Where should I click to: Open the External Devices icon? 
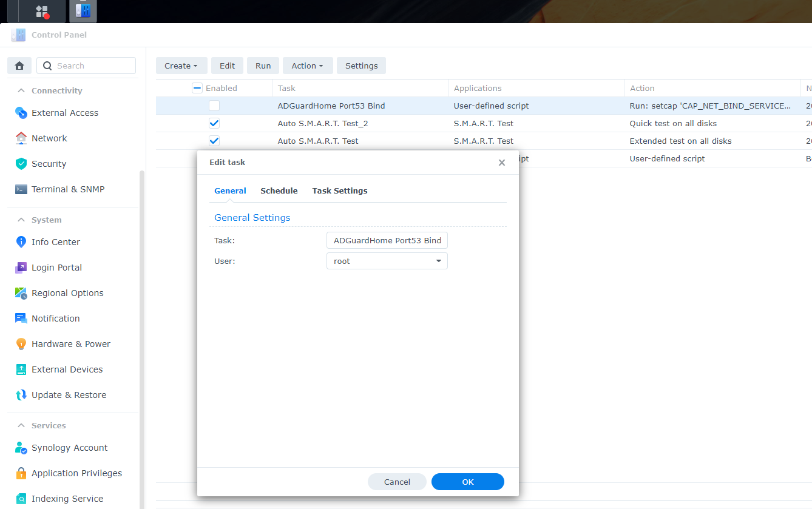tap(21, 369)
